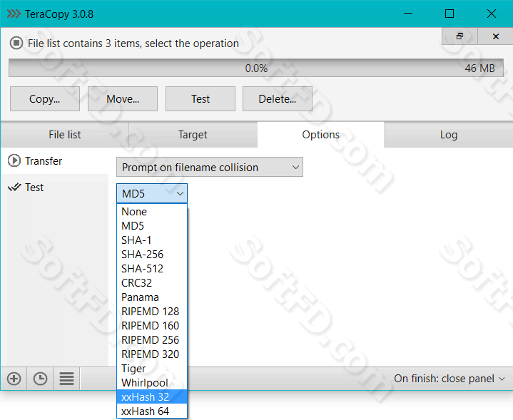Choose MD5 from hash list
Viewport: 513px width, 420px height.
click(x=152, y=226)
